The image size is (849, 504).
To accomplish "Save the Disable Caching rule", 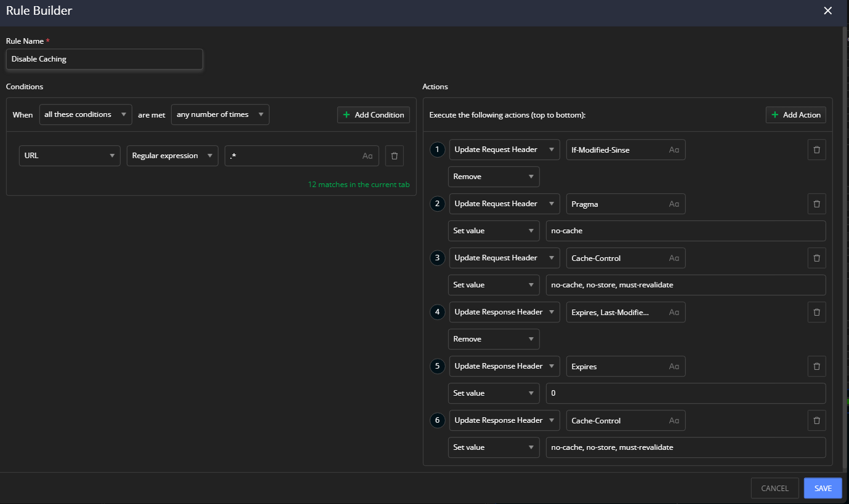I will 823,488.
